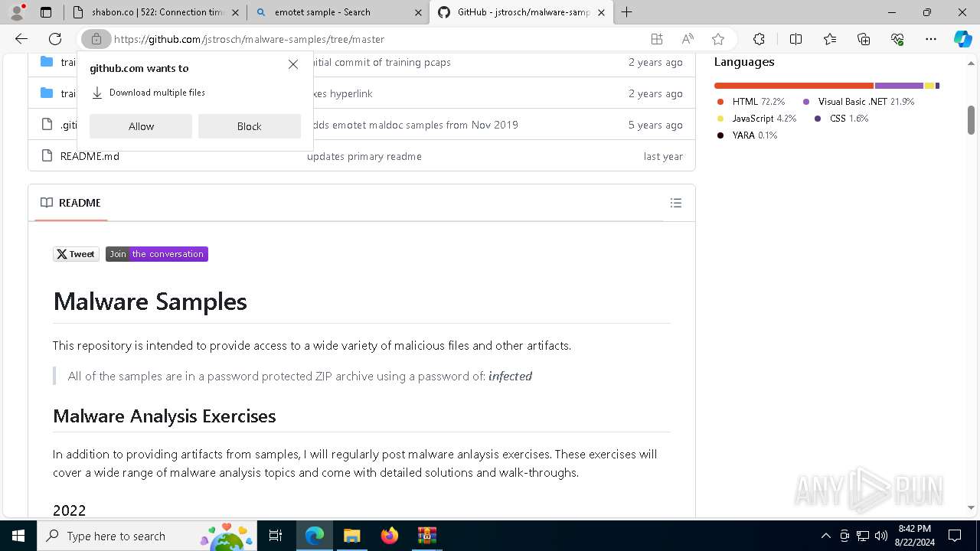This screenshot has width=980, height=551.
Task: Open WinRAR from the taskbar
Action: (x=426, y=536)
